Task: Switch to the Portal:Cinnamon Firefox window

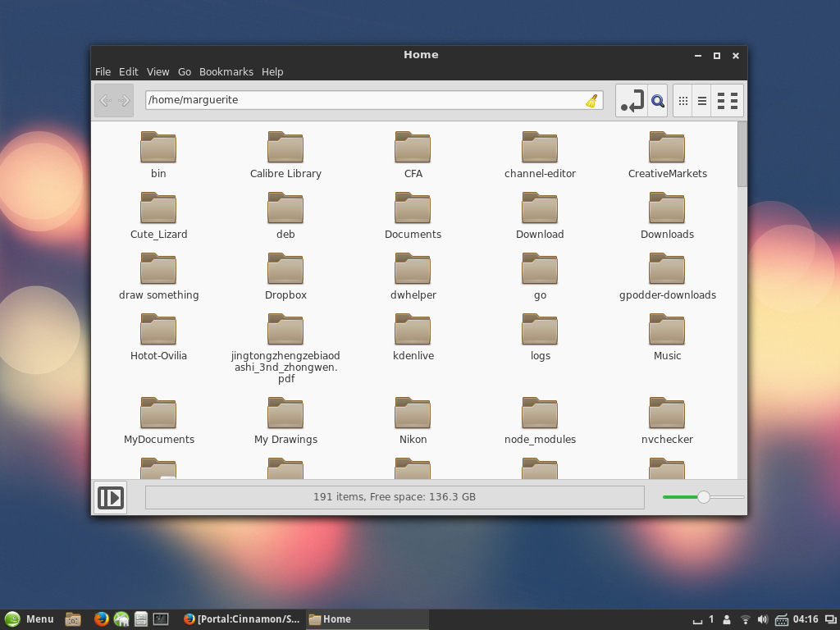Action: tap(242, 619)
